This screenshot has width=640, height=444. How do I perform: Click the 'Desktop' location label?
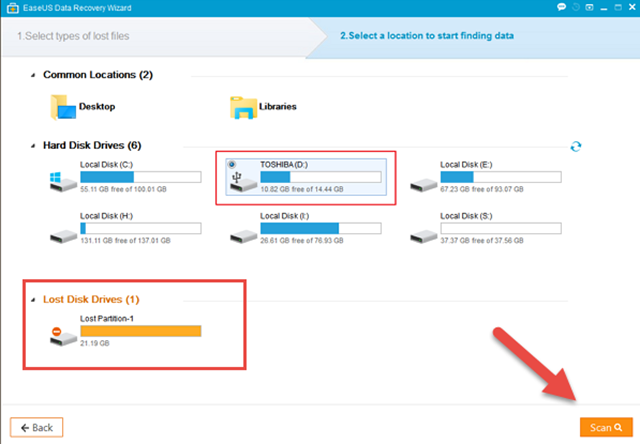coord(97,107)
